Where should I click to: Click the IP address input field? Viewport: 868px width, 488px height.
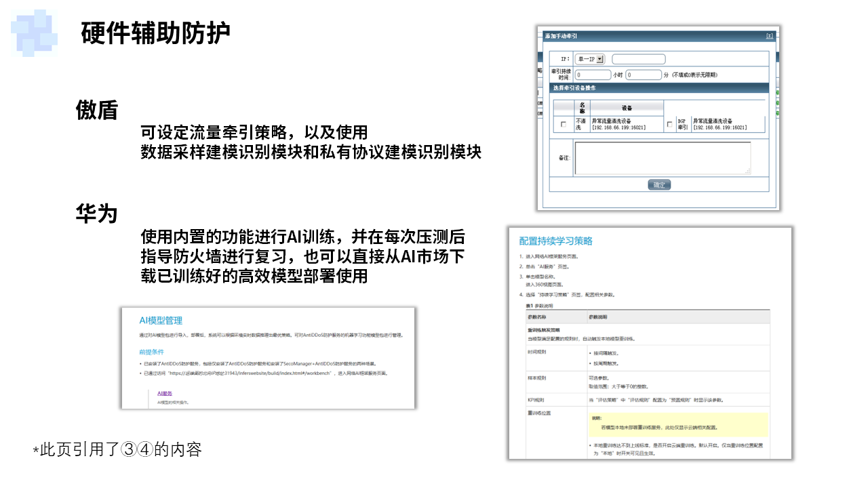(x=638, y=60)
